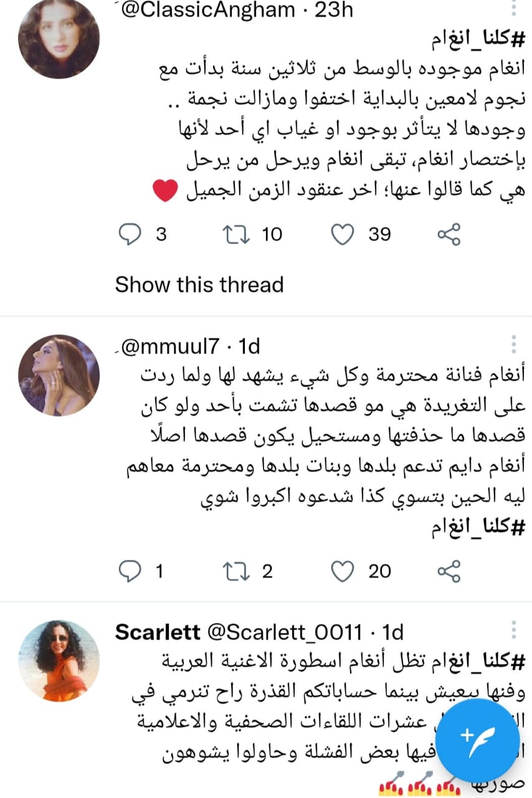View @mmuul7 profile picture

tap(59, 375)
